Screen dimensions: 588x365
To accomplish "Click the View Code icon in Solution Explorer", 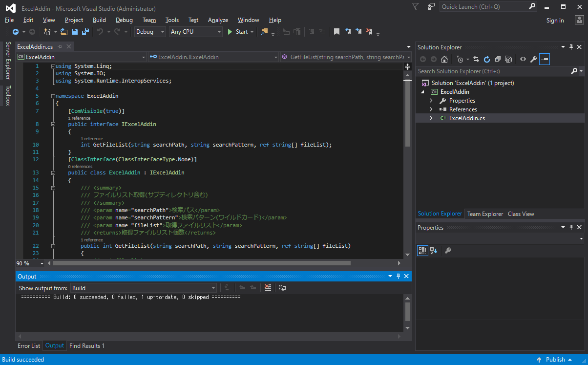I will (x=523, y=59).
